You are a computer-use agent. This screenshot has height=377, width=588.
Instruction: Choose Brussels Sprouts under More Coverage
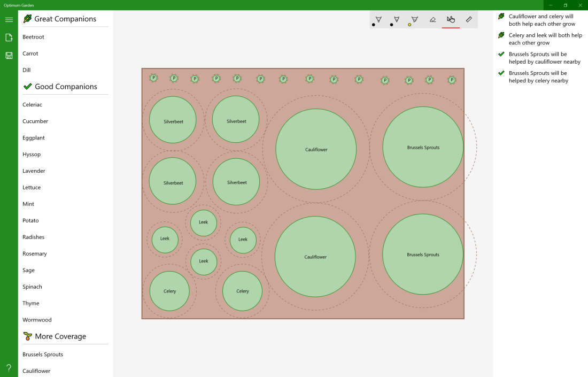(43, 355)
